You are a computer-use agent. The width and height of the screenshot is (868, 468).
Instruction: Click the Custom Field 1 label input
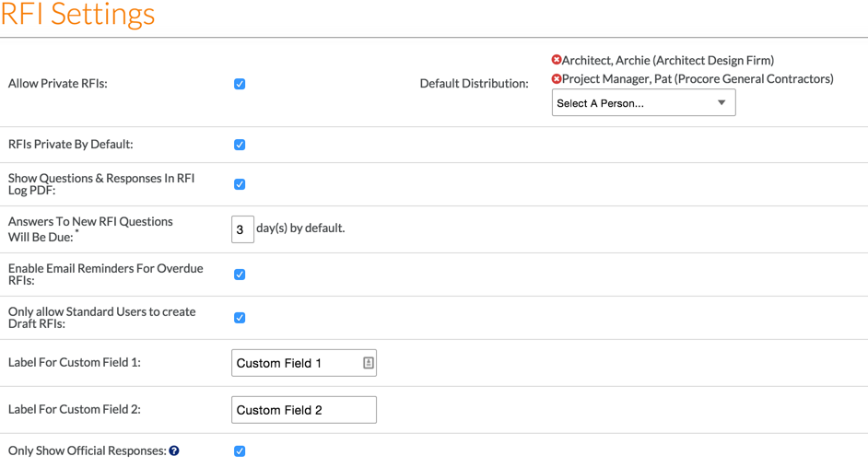click(304, 363)
